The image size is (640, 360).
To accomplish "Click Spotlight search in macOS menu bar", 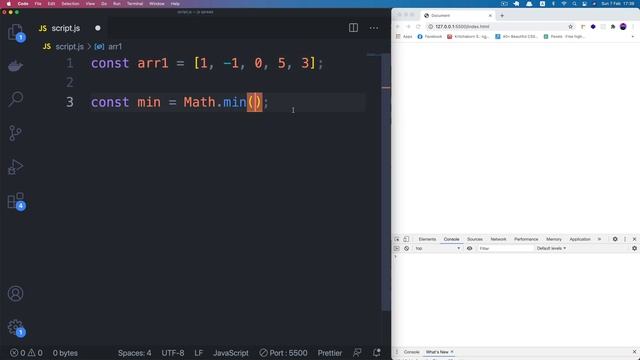I will pyautogui.click(x=574, y=4).
